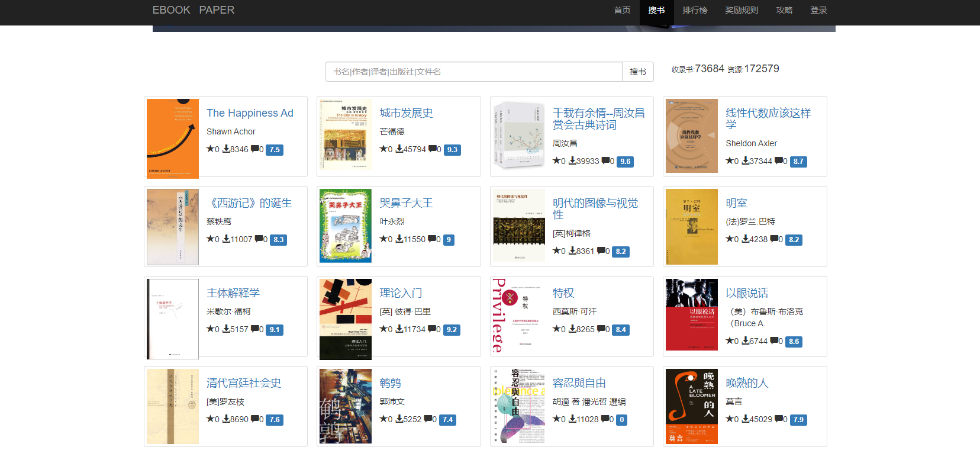Click the EBOOK header link
The image size is (980, 450).
(172, 10)
